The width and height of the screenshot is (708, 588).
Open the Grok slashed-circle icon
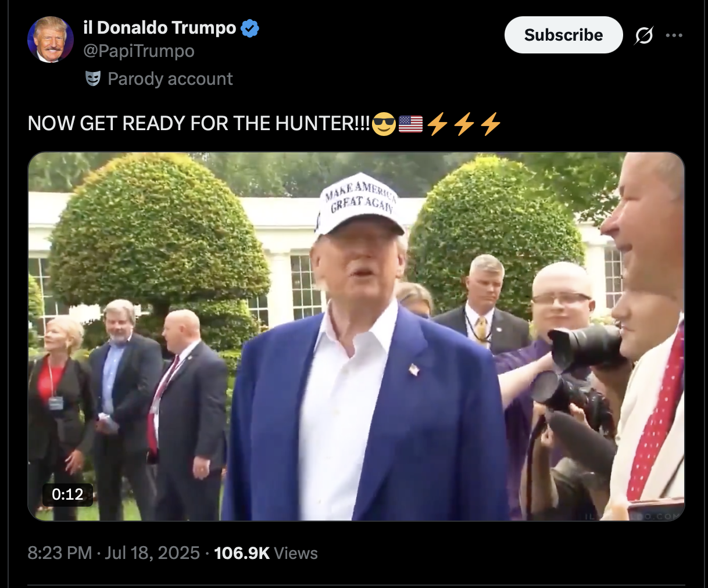tap(643, 35)
